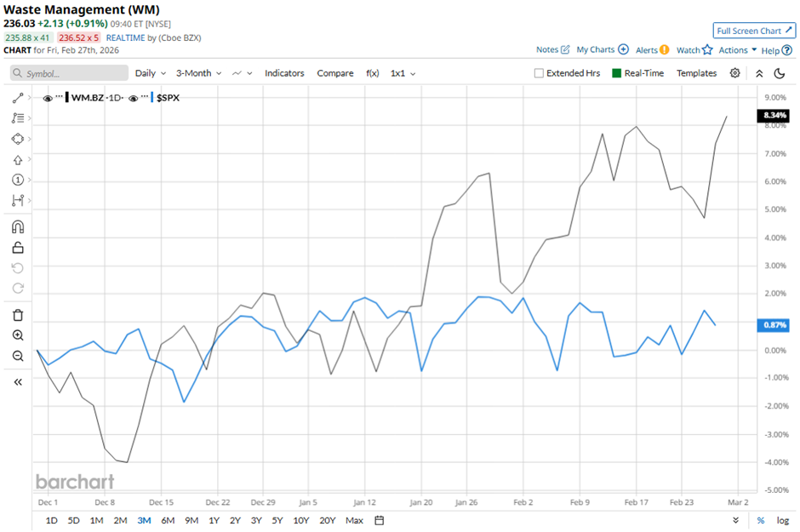Add chart to My Charts plus icon
The width and height of the screenshot is (800, 532).
point(624,49)
